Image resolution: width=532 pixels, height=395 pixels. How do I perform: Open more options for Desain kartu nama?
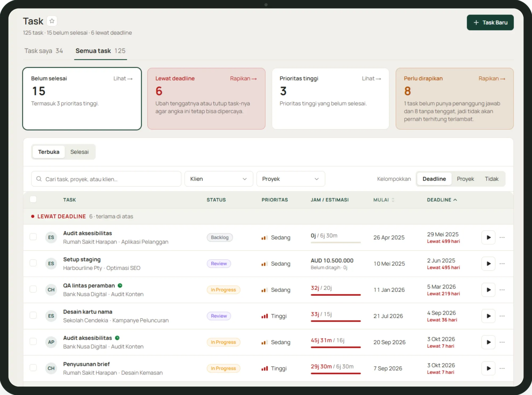pyautogui.click(x=502, y=316)
